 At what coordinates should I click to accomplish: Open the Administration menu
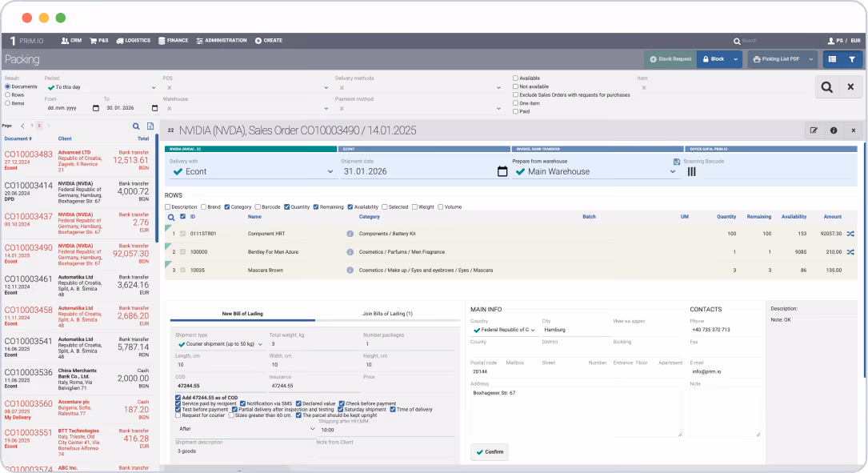click(222, 41)
